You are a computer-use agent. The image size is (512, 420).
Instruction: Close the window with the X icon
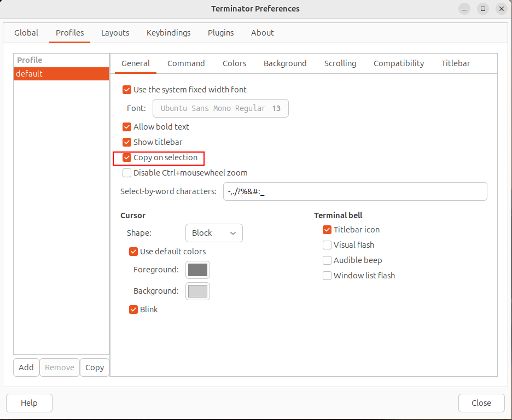502,9
